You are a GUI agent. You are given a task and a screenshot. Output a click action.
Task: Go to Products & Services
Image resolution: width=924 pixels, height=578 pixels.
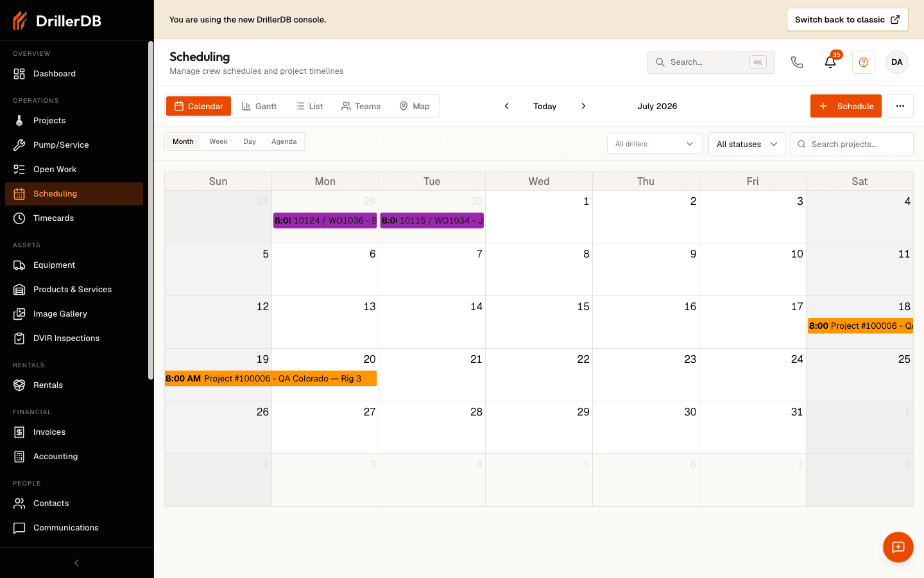click(x=74, y=290)
